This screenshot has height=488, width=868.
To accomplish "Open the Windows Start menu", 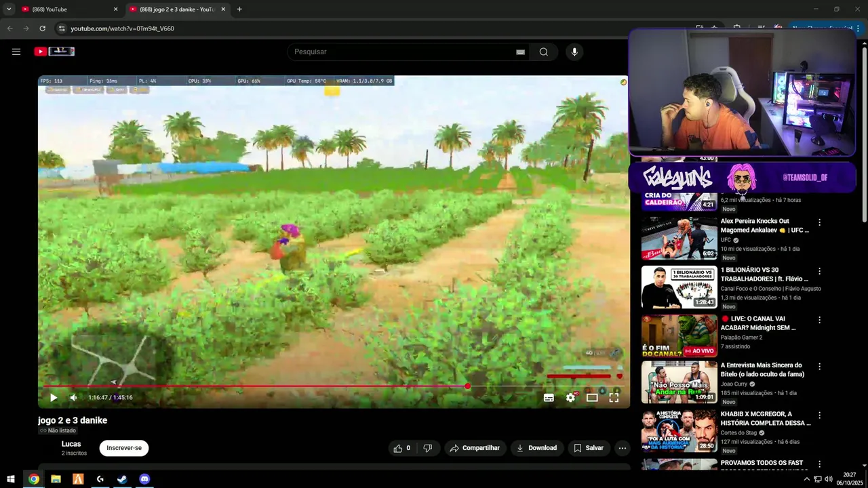I will tap(11, 479).
